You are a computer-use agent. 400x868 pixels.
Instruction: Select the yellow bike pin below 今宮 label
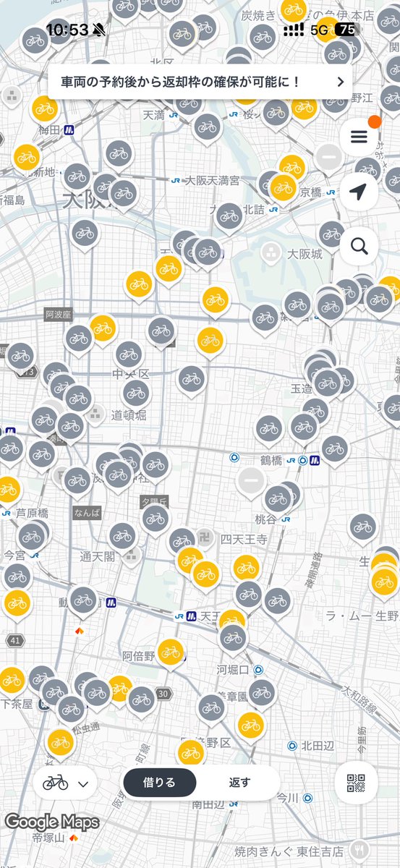tap(16, 604)
